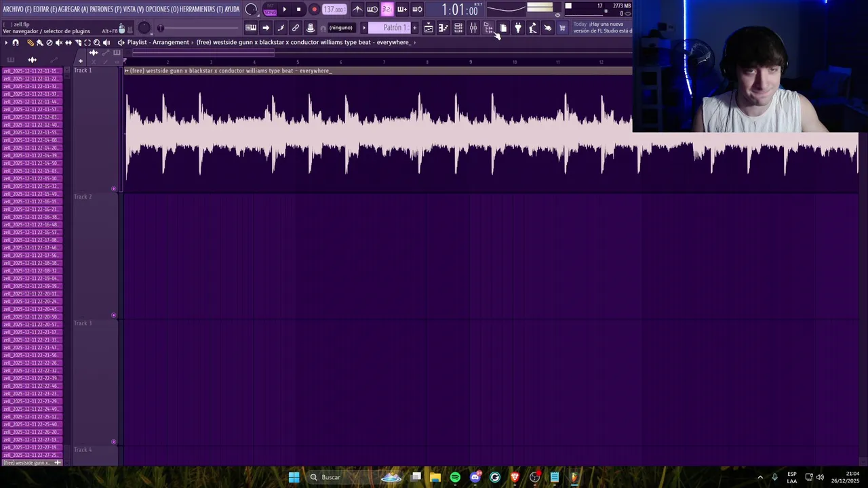Viewport: 868px width, 488px height.
Task: Open the Patrón 1 pattern selector
Action: 389,28
